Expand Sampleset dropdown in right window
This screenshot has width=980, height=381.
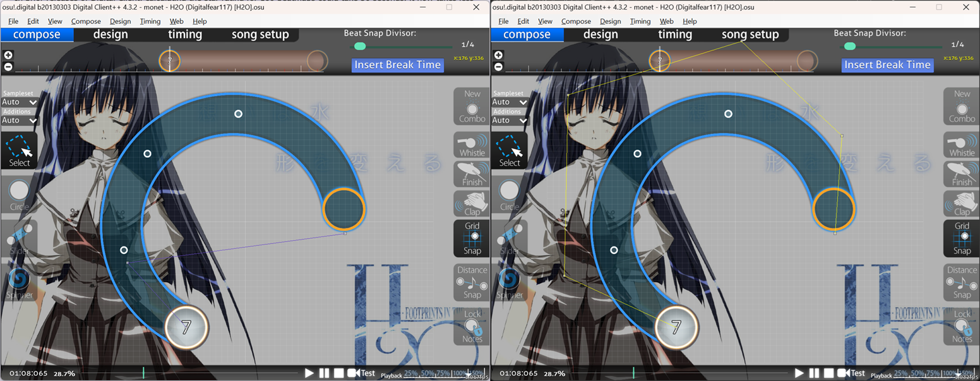point(510,102)
